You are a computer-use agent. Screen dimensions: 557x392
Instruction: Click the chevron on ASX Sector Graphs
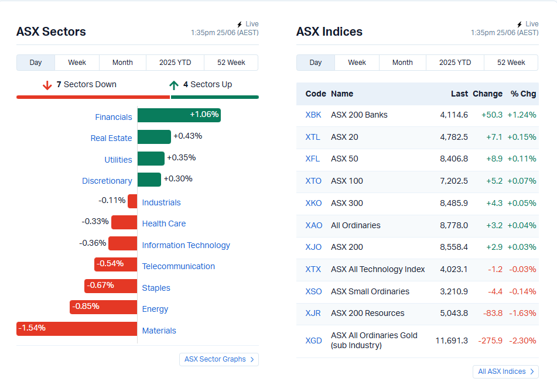click(x=252, y=359)
